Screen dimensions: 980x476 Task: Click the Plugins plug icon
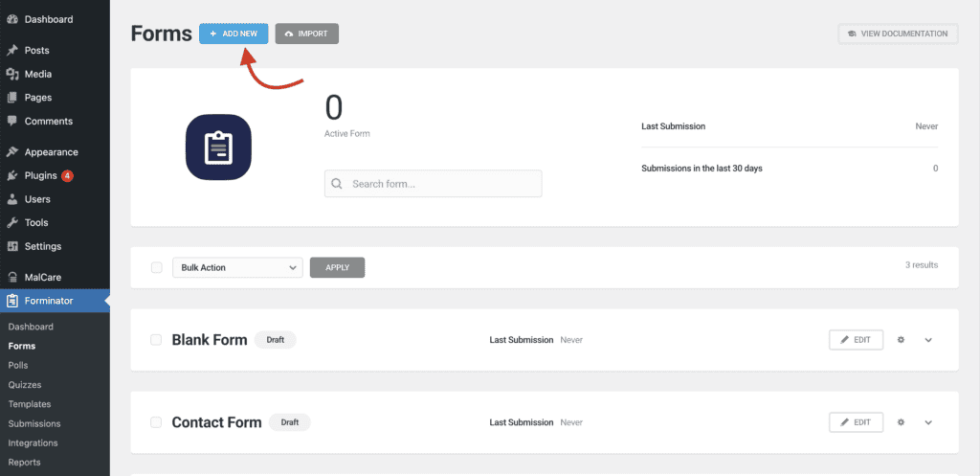11,176
